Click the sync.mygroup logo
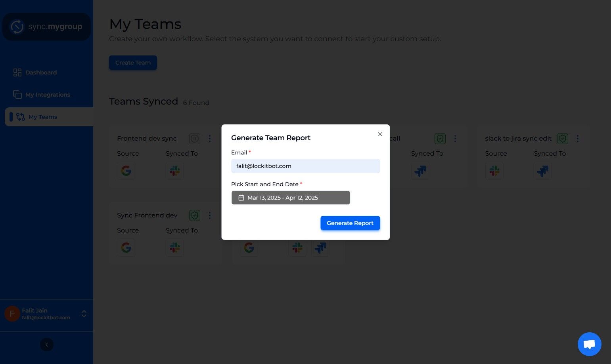Viewport: 611px width, 364px height. click(47, 27)
